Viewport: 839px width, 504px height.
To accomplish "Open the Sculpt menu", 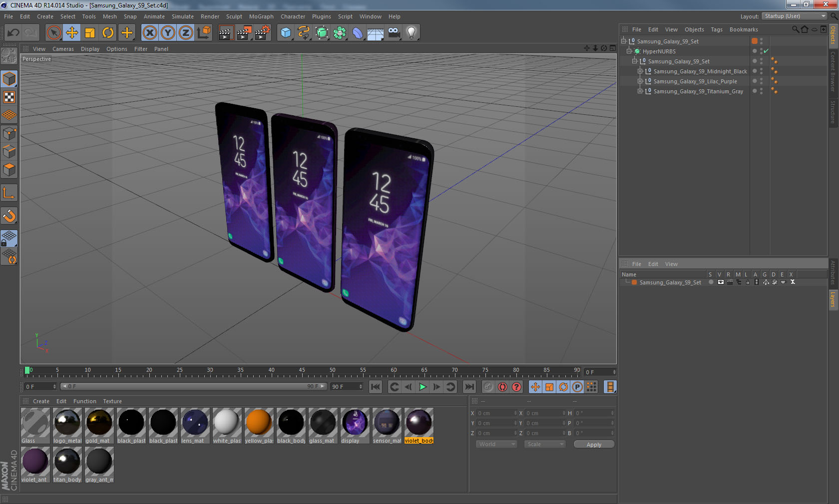I will point(234,16).
